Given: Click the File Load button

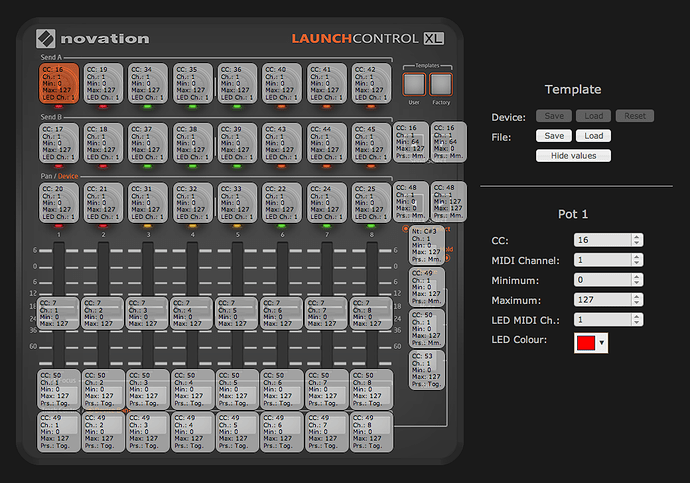Looking at the screenshot, I should (x=594, y=135).
